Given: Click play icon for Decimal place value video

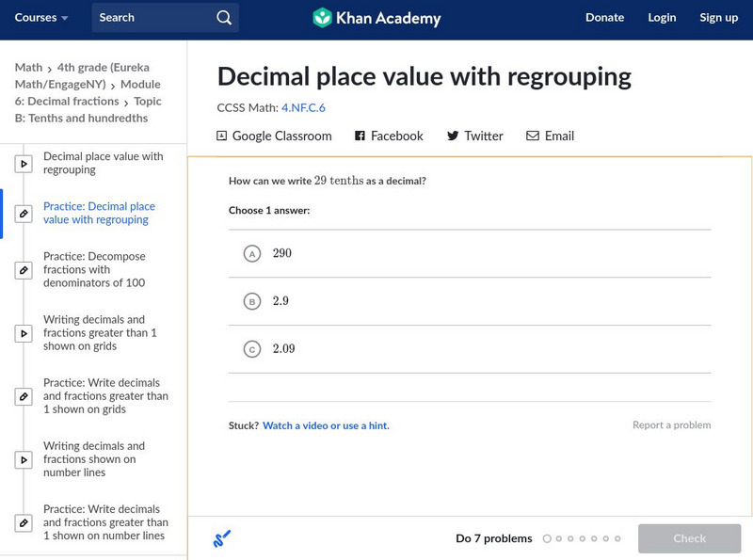Looking at the screenshot, I should (24, 164).
